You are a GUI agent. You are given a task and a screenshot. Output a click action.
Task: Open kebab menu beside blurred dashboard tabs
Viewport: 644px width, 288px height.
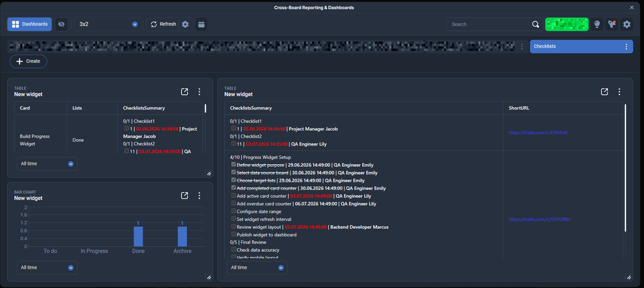coord(522,46)
